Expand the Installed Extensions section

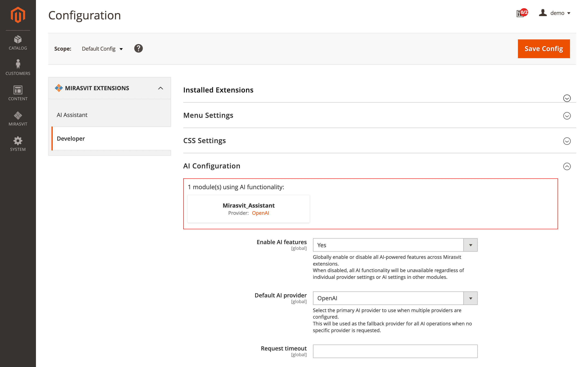[567, 98]
